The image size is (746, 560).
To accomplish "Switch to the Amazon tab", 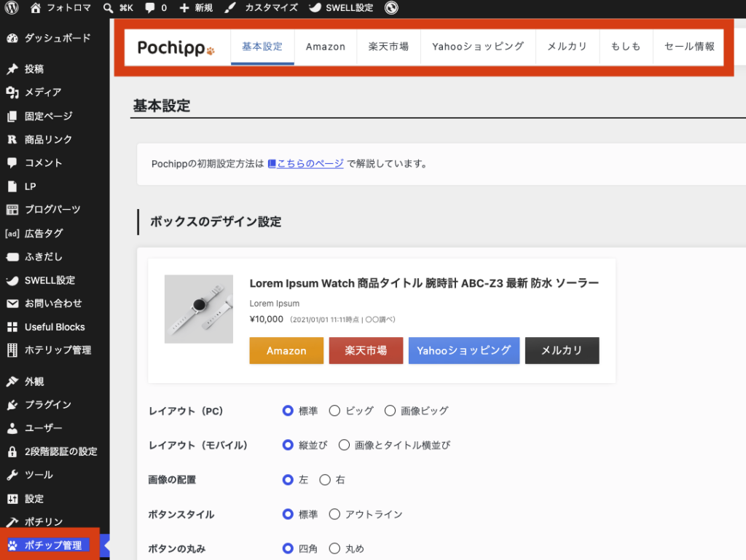I will [326, 47].
